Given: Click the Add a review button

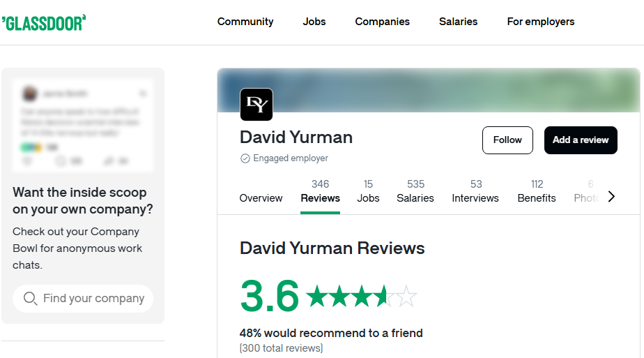Looking at the screenshot, I should (x=581, y=140).
